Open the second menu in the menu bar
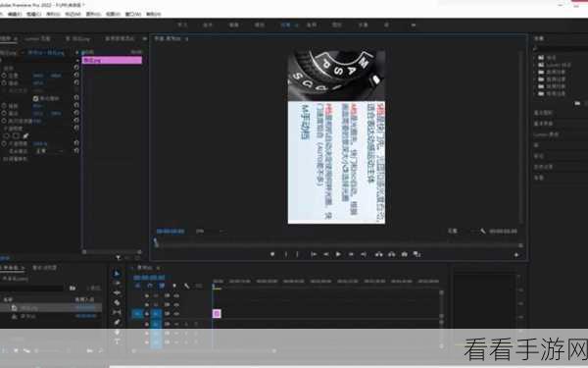 [15, 15]
